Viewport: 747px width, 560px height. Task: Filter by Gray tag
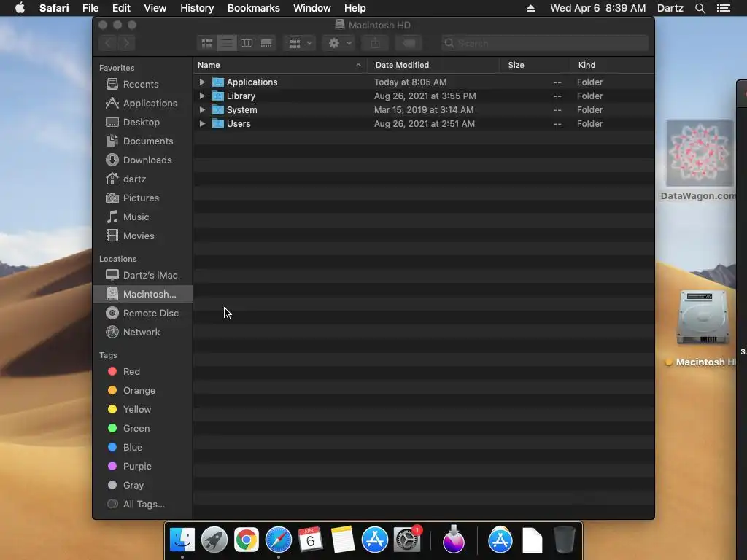coord(143,485)
